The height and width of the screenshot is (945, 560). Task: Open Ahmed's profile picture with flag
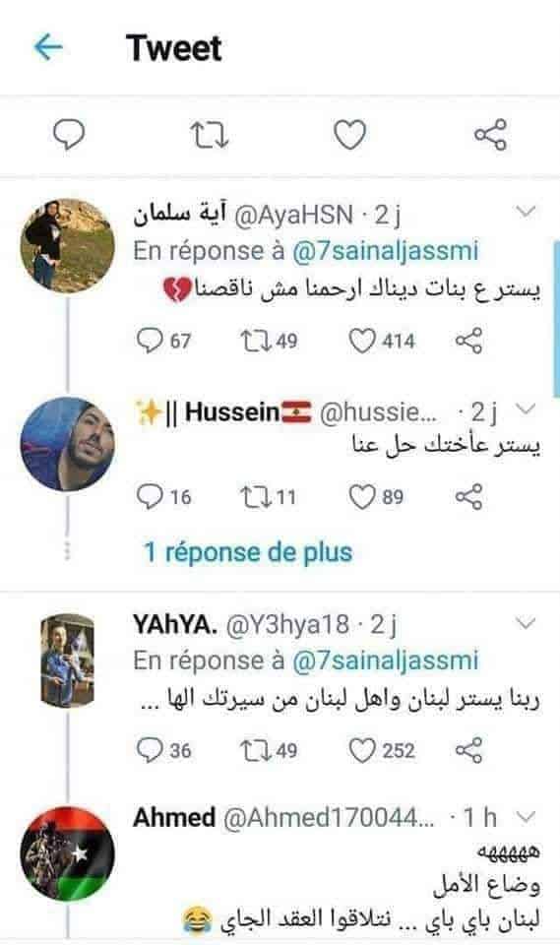[x=68, y=853]
